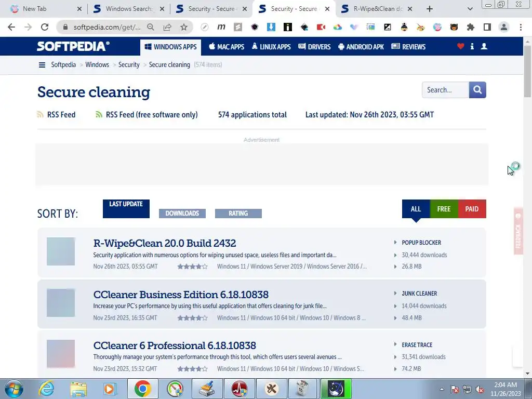Sort by Last Update
The width and height of the screenshot is (532, 399).
(x=126, y=209)
